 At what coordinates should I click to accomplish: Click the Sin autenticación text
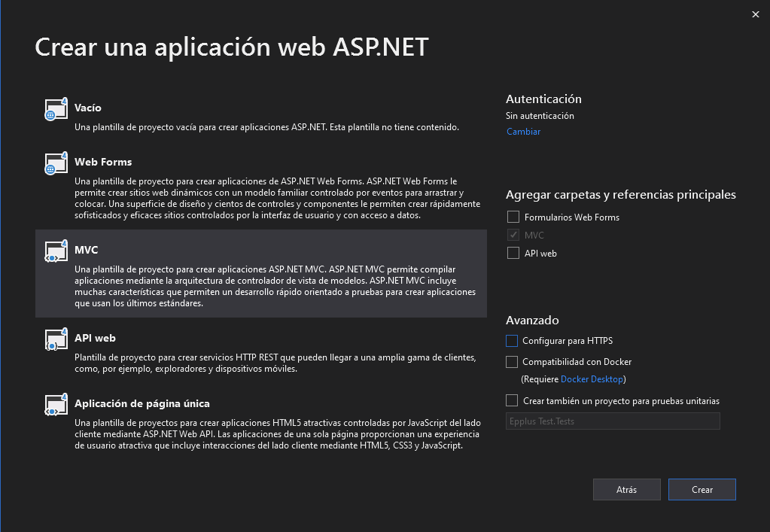[x=540, y=116]
